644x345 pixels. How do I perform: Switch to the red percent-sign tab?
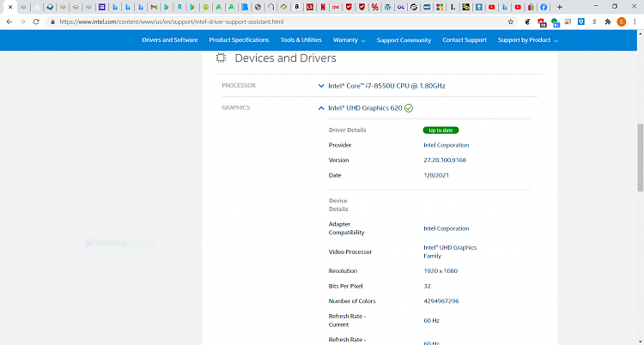pos(374,7)
